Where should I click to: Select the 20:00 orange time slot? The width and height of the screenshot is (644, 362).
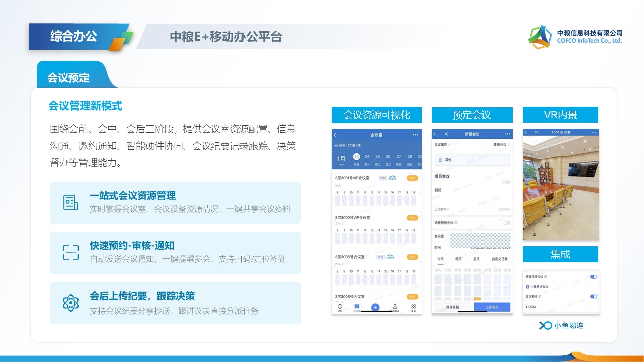pyautogui.click(x=477, y=299)
